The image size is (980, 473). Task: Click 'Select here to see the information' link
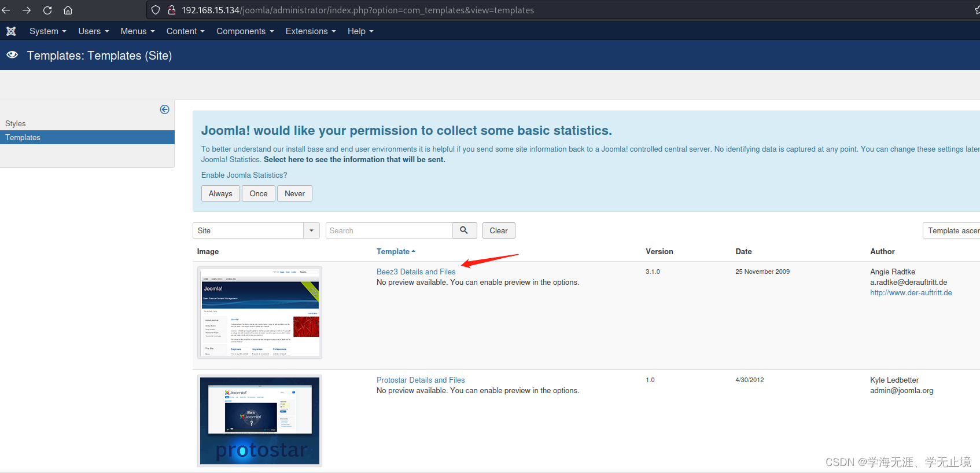tap(355, 159)
